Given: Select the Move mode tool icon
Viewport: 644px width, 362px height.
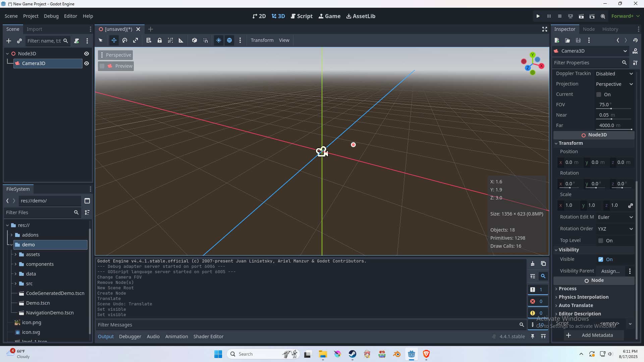Looking at the screenshot, I should point(114,40).
